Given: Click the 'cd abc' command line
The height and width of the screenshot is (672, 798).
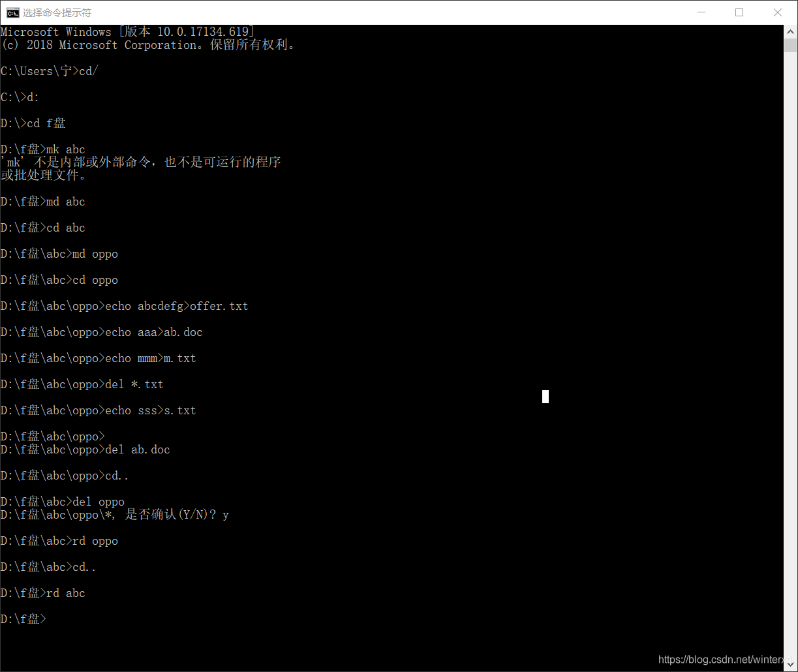Looking at the screenshot, I should click(x=43, y=228).
